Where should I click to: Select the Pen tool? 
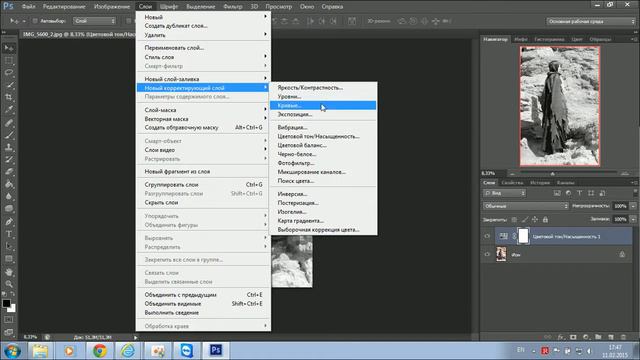9,222
